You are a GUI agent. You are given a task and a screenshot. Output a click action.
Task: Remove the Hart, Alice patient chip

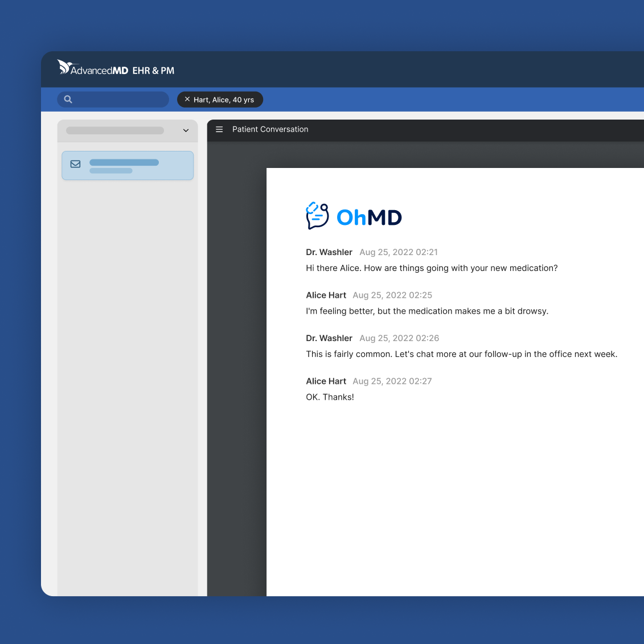pyautogui.click(x=187, y=100)
